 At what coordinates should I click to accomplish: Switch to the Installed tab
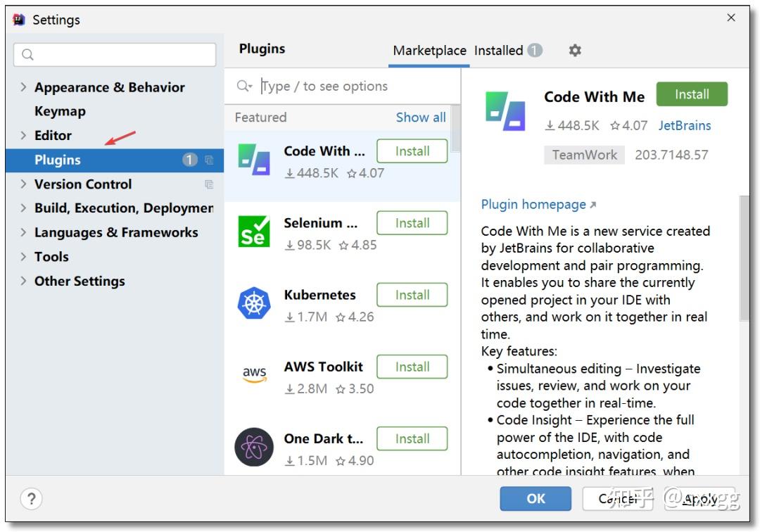point(498,51)
